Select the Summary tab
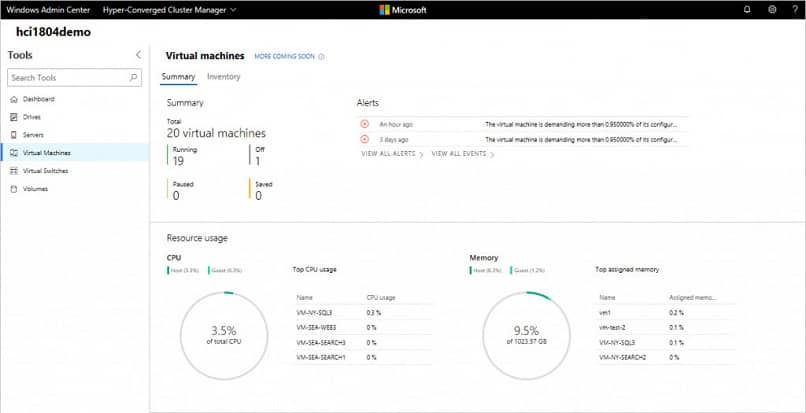The image size is (806, 413). [178, 77]
